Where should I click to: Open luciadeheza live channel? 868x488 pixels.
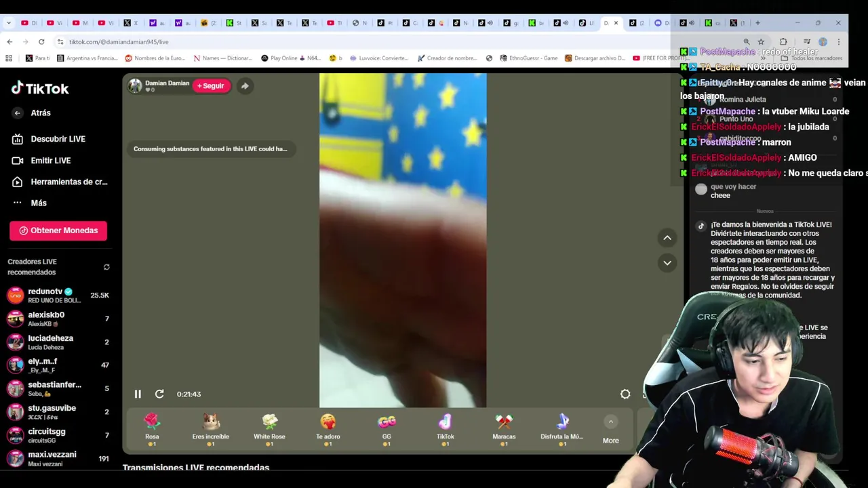point(58,342)
